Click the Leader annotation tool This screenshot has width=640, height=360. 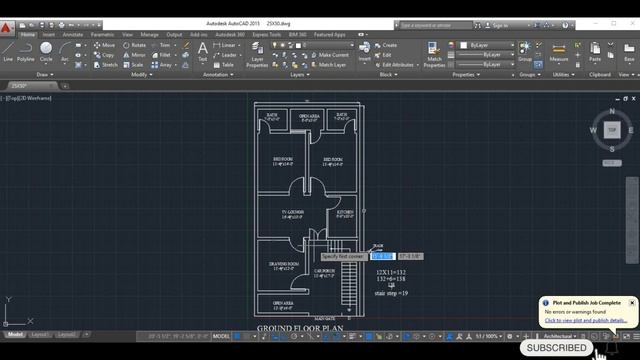tap(225, 55)
